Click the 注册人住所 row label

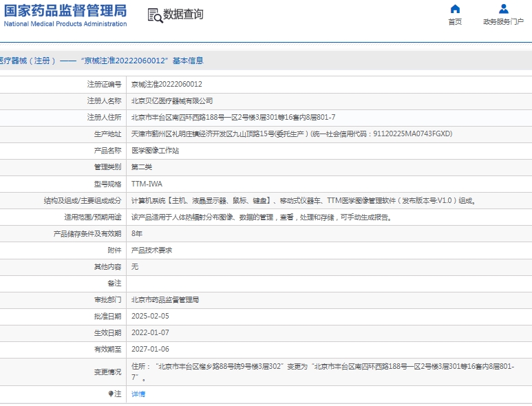[x=104, y=118]
